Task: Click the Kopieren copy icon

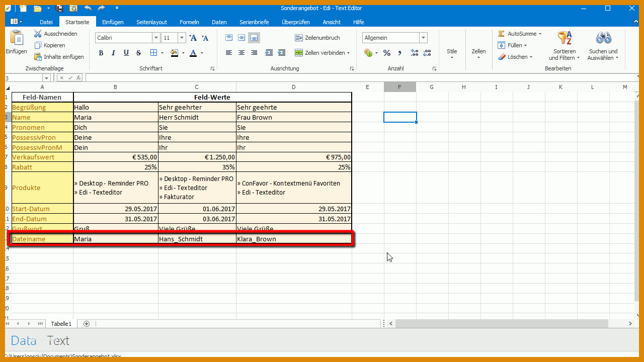Action: (38, 45)
